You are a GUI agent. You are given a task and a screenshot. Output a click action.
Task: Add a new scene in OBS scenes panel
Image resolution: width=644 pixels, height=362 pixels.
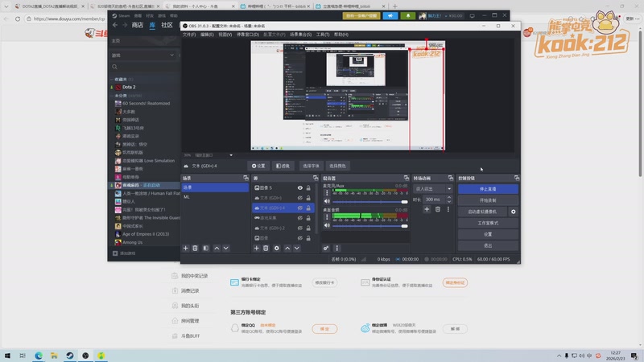tap(186, 249)
